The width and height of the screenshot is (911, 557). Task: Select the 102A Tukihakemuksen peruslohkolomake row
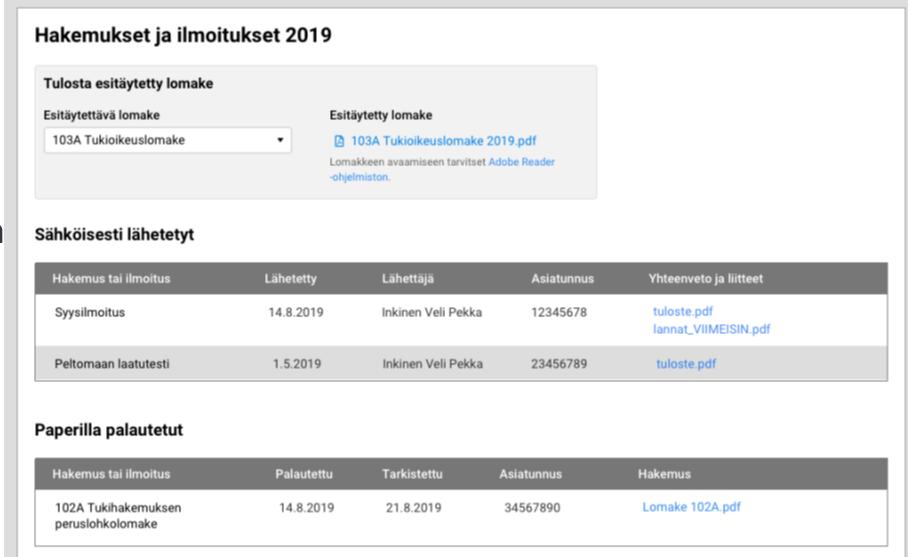pyautogui.click(x=461, y=517)
